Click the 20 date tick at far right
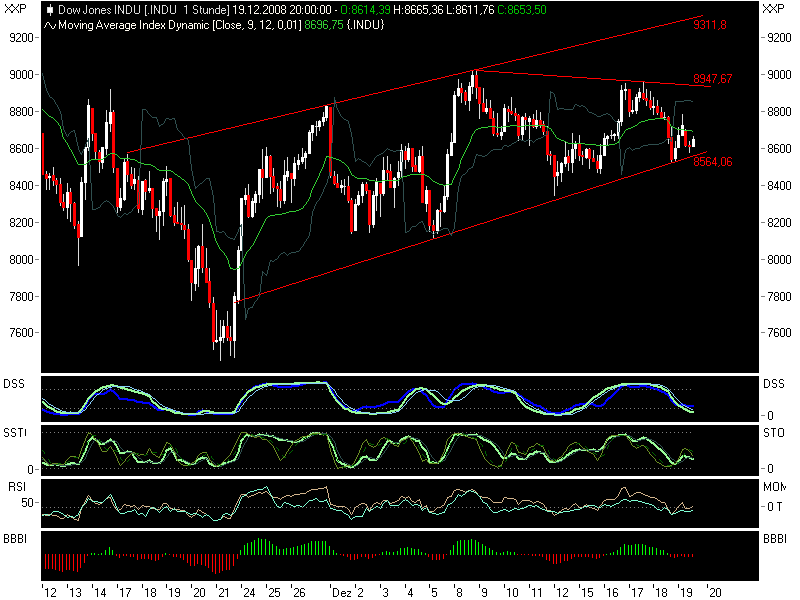Image resolution: width=800 pixels, height=600 pixels. click(x=712, y=591)
